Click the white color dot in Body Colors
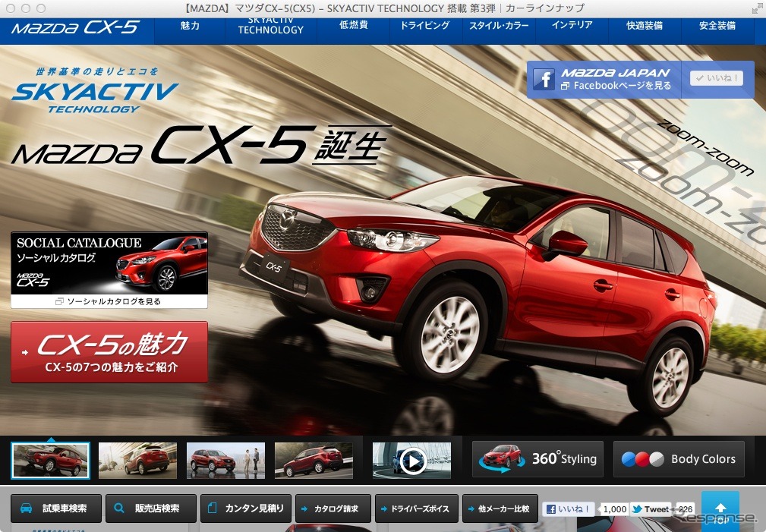This screenshot has width=766, height=532. pyautogui.click(x=657, y=459)
